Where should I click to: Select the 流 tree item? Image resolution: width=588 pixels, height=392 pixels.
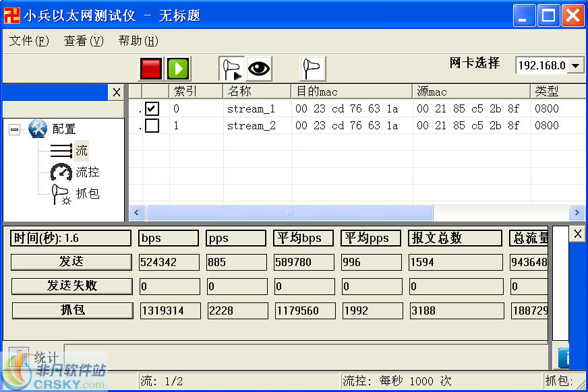(82, 150)
